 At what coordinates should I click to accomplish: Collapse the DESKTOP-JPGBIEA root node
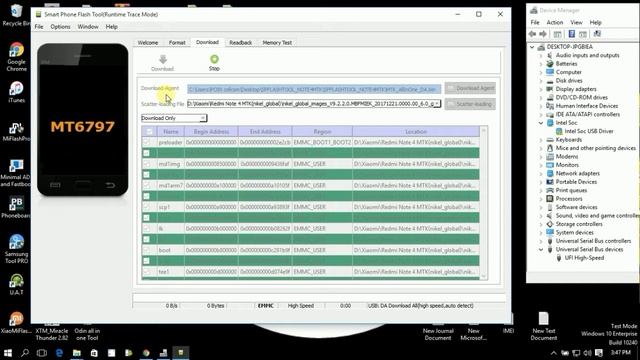coord(532,47)
